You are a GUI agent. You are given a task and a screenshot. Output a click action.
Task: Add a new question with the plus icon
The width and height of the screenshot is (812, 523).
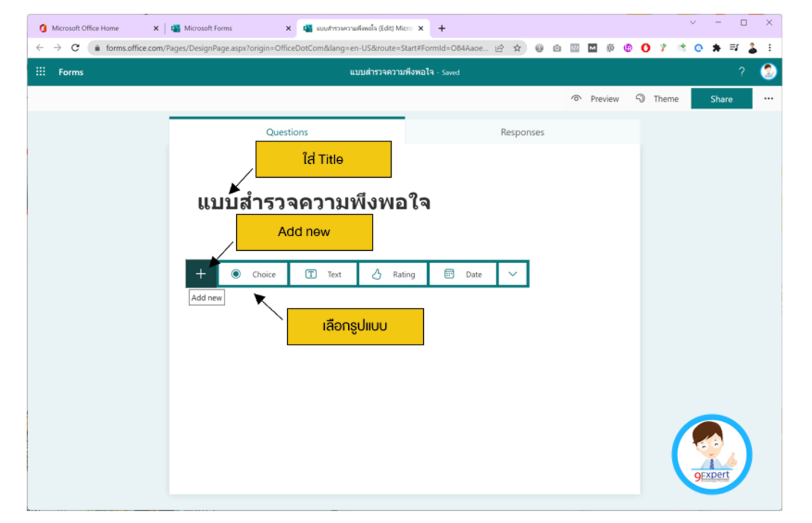pyautogui.click(x=201, y=274)
